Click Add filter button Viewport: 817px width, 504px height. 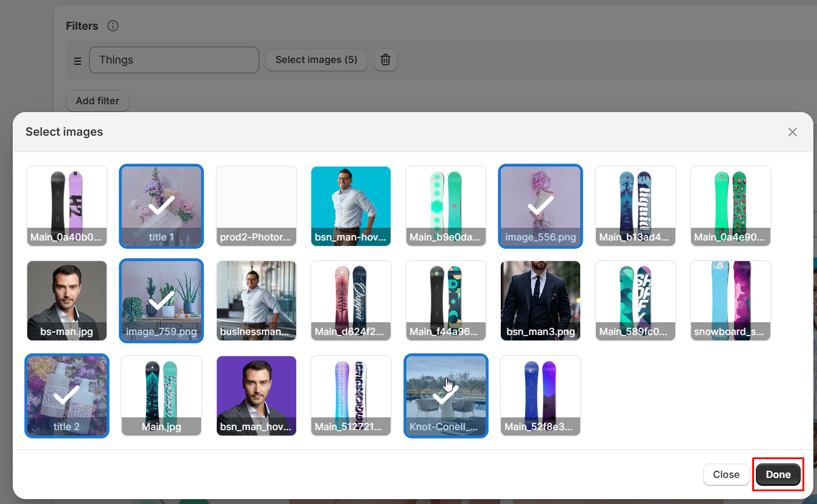pyautogui.click(x=98, y=101)
